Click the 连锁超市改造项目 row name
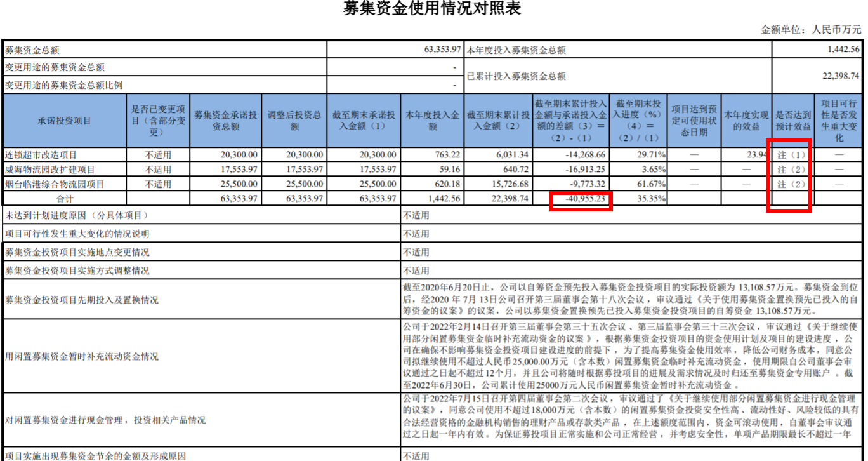 click(x=41, y=155)
